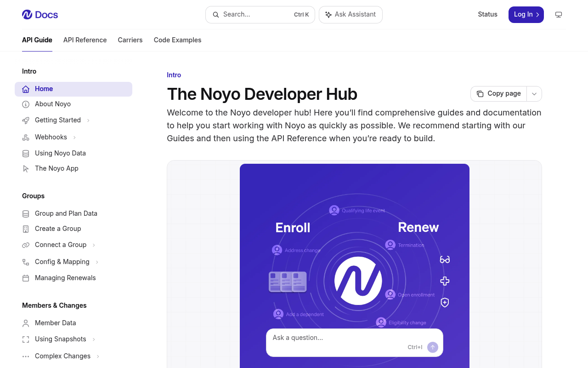Click the Config & Mapping icon
The image size is (588, 368).
coord(26,262)
